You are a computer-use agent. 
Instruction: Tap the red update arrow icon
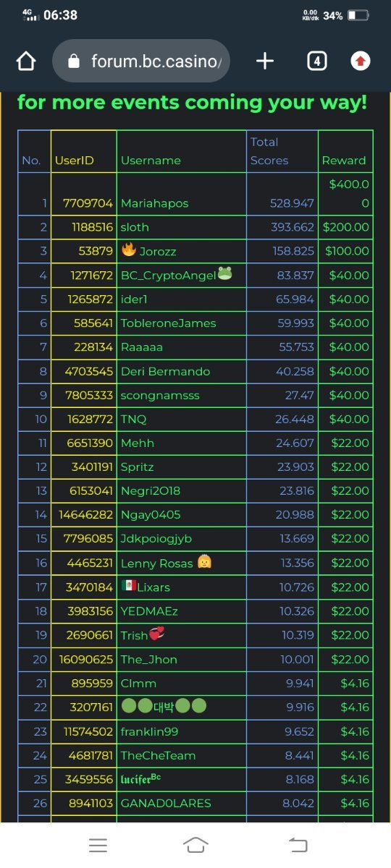pos(360,61)
